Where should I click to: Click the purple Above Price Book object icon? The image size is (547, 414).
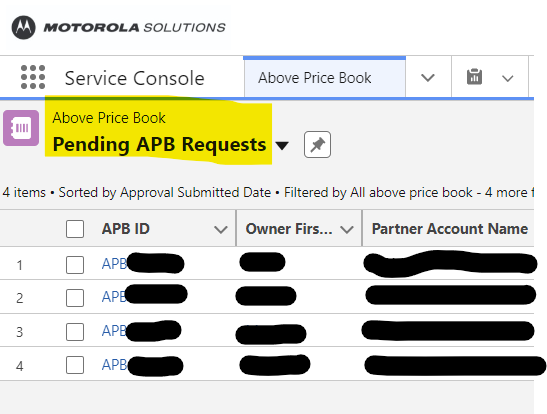tap(21, 128)
